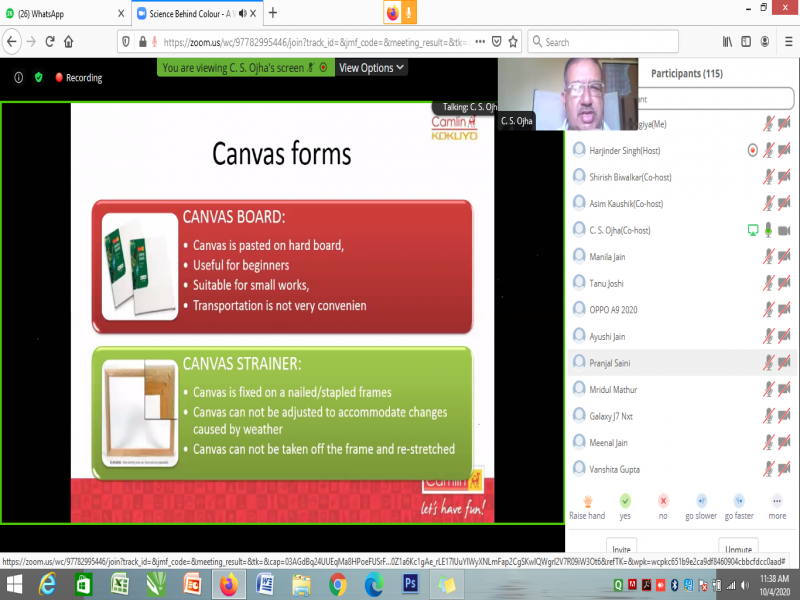Click the Invite button
This screenshot has width=800, height=600.
click(x=622, y=549)
